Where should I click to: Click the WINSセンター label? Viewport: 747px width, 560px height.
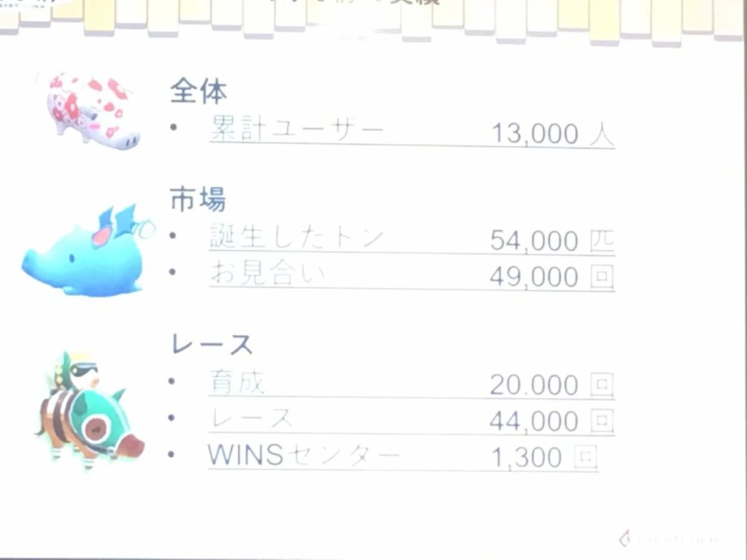304,455
